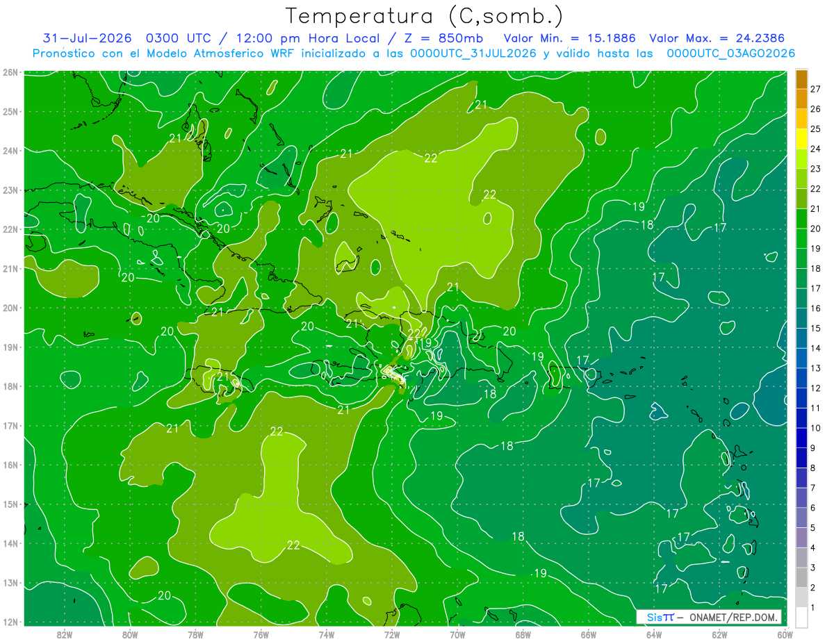Click the "0000UTC_03AGO2026" valid-until text

[731, 53]
